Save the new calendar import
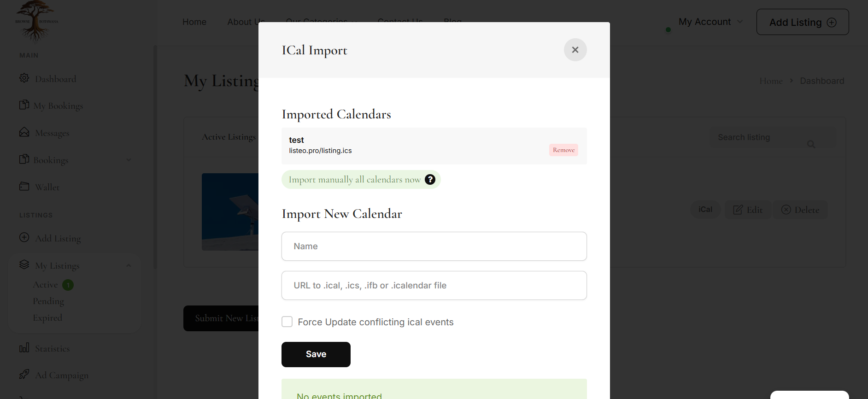The width and height of the screenshot is (868, 399). click(x=316, y=354)
